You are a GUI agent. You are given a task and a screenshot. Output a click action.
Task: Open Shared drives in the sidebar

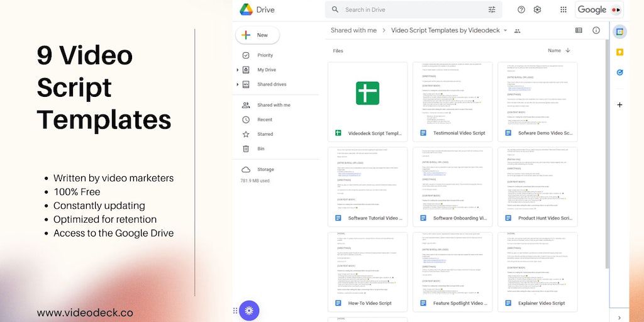pyautogui.click(x=272, y=84)
